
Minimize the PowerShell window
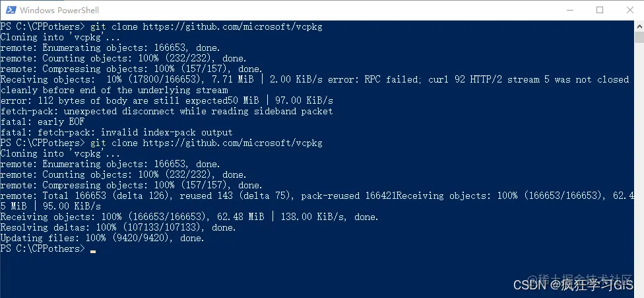click(x=569, y=11)
